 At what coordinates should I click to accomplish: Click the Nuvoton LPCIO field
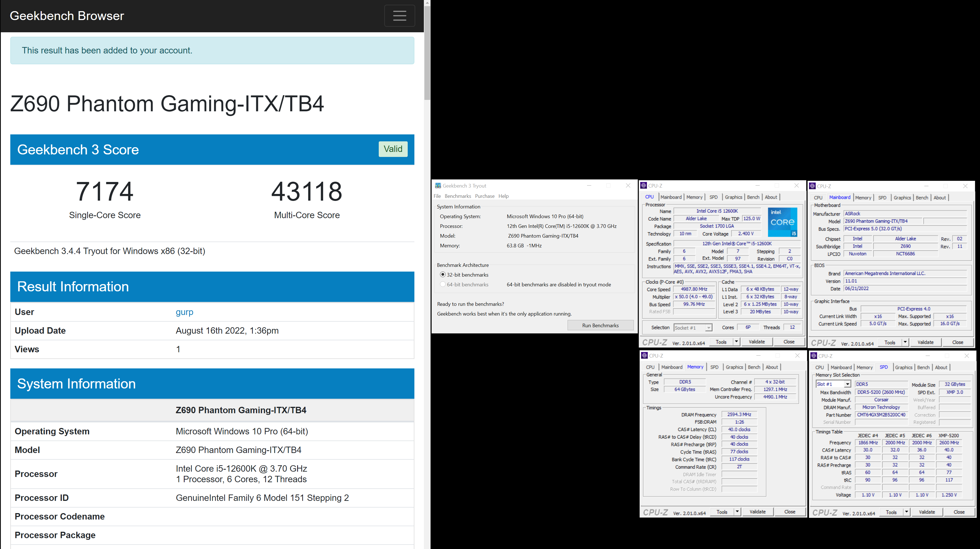(x=857, y=254)
